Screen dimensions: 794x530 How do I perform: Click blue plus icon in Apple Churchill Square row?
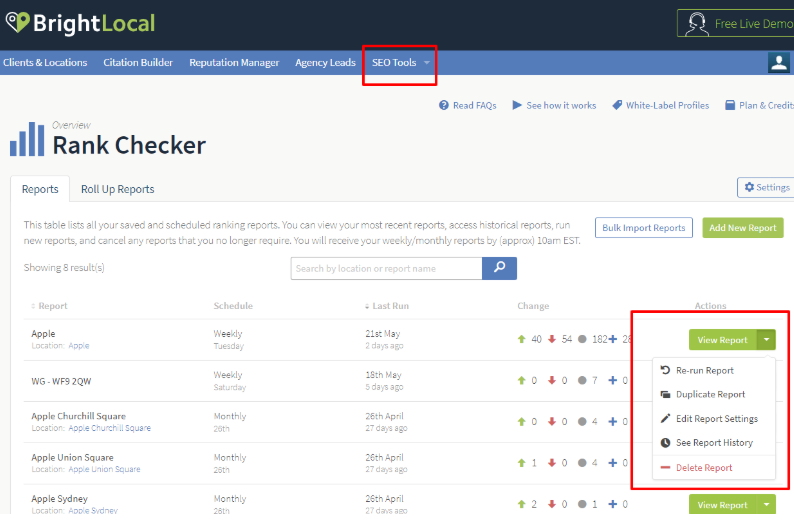tap(613, 421)
